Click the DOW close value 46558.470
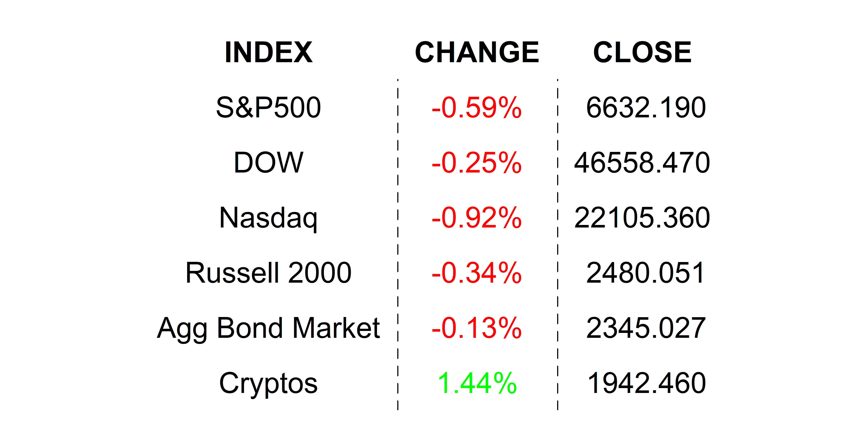Viewport: 868px width, 434px height. pyautogui.click(x=642, y=163)
